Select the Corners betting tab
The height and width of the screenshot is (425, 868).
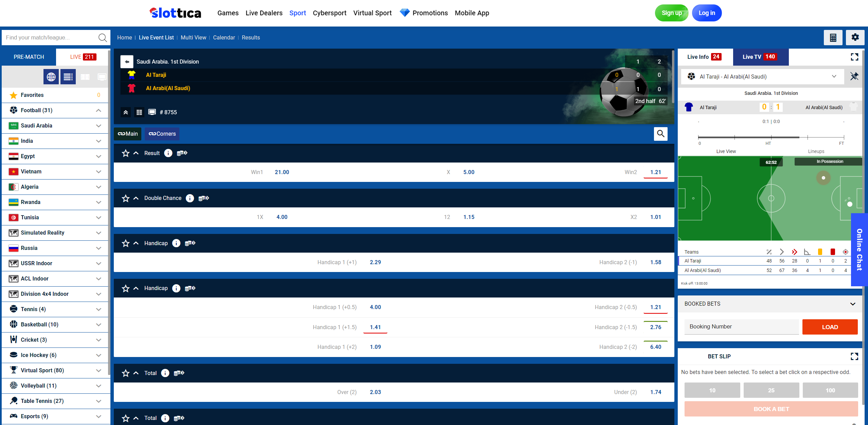(162, 134)
